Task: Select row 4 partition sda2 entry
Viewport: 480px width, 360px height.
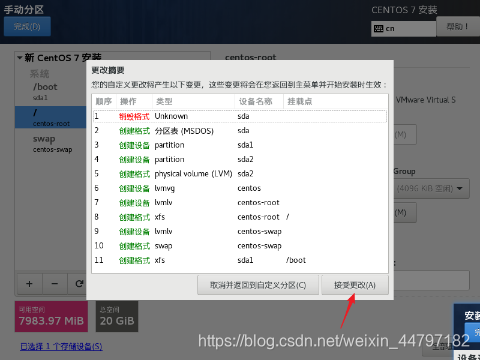Action: (240, 159)
